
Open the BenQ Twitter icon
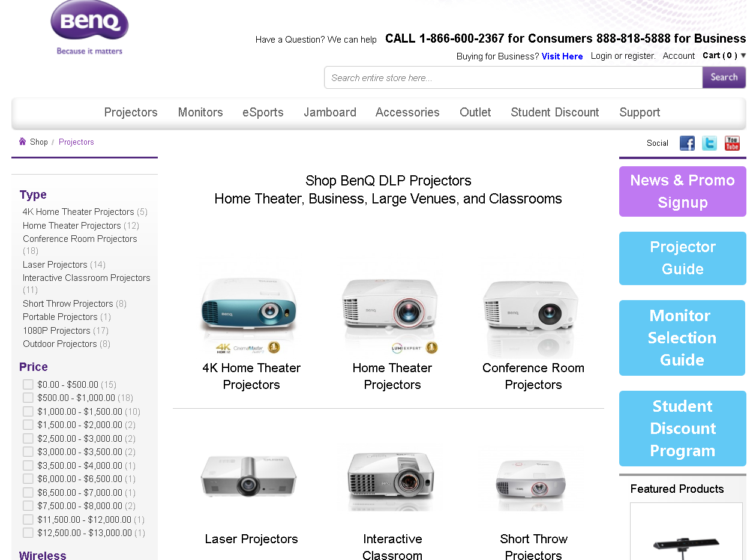coord(709,143)
